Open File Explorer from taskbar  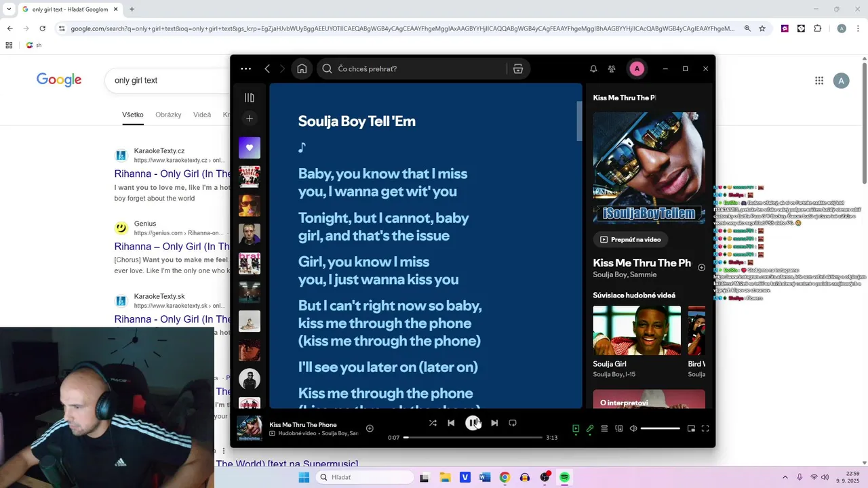click(445, 477)
